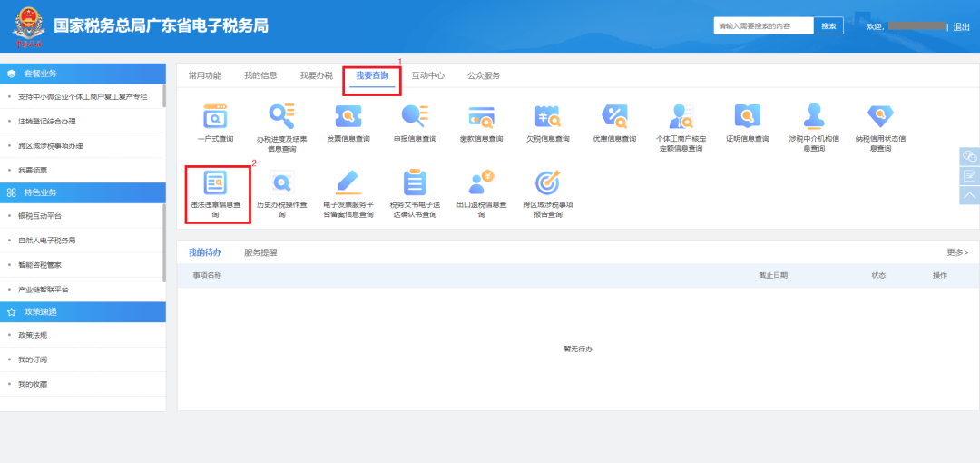Image resolution: width=980 pixels, height=463 pixels.
Task: Click 退出 logout link
Action: click(961, 27)
